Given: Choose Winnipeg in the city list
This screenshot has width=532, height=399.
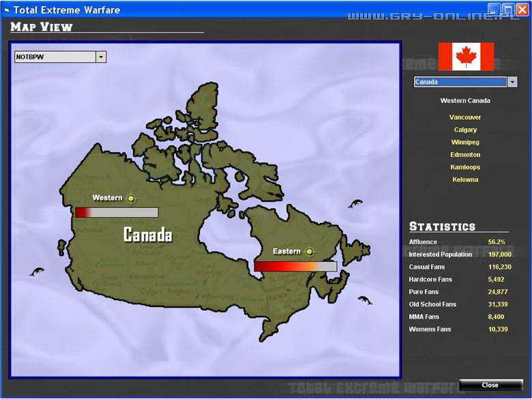Looking at the screenshot, I should point(465,143).
